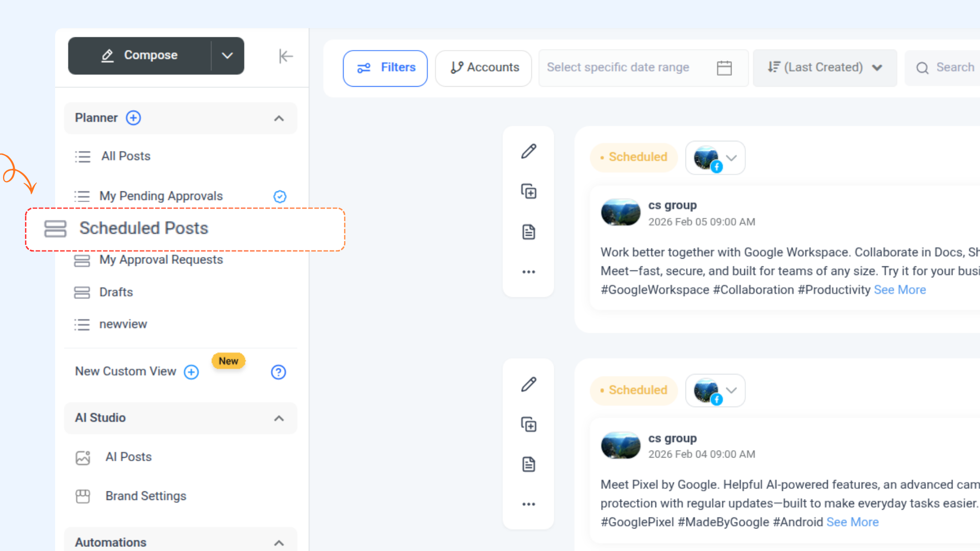980x551 pixels.
Task: Click the plus icon next to Planner
Action: (x=133, y=118)
